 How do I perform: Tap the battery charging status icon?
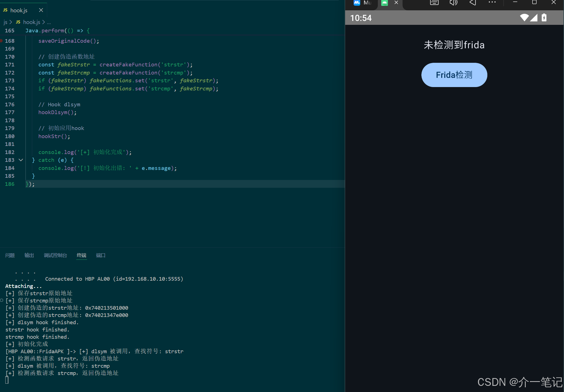coord(544,18)
